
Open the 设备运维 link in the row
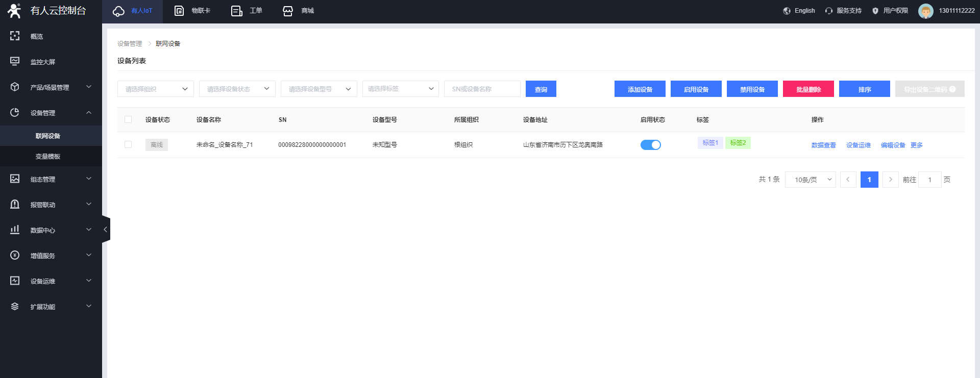pyautogui.click(x=858, y=145)
